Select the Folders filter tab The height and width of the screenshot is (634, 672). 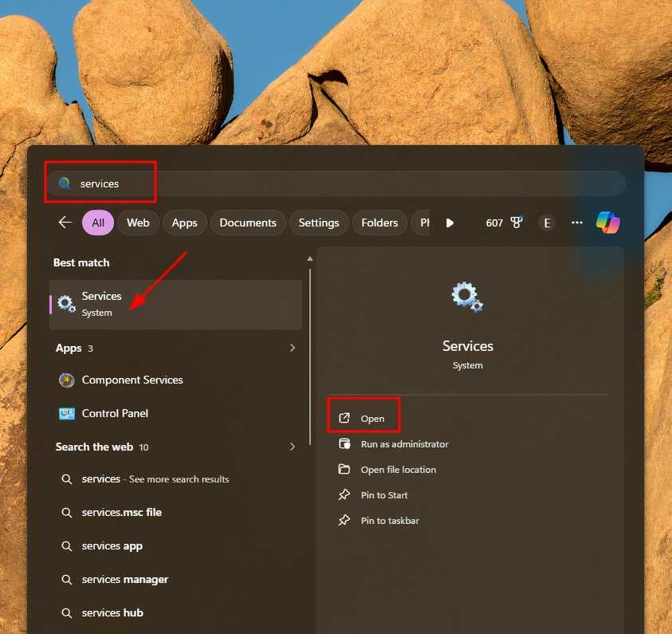point(379,222)
